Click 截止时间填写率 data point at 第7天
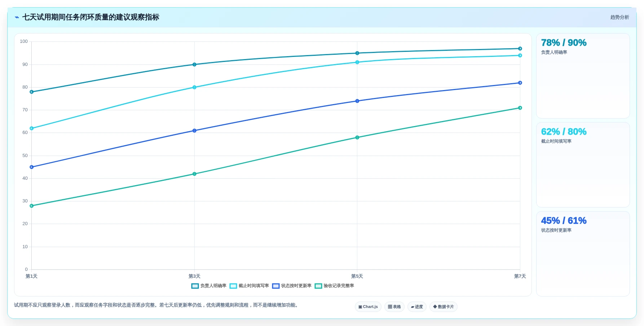This screenshot has height=326, width=644. point(520,55)
